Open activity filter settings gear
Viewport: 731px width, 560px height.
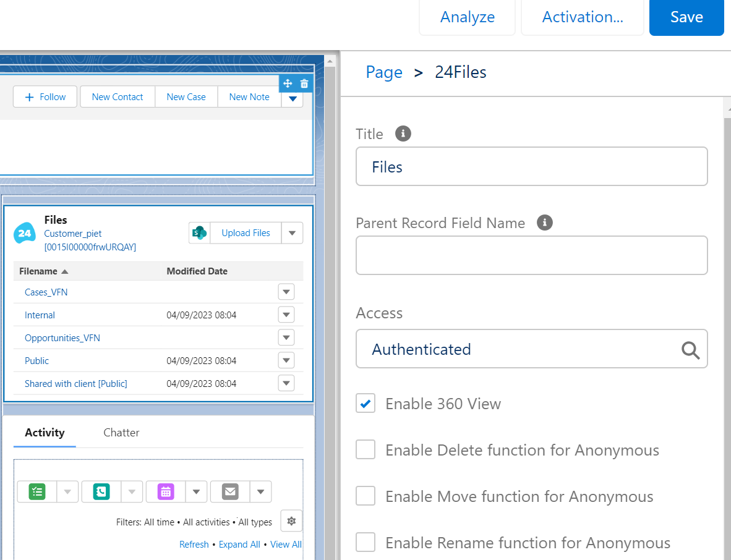tap(291, 521)
